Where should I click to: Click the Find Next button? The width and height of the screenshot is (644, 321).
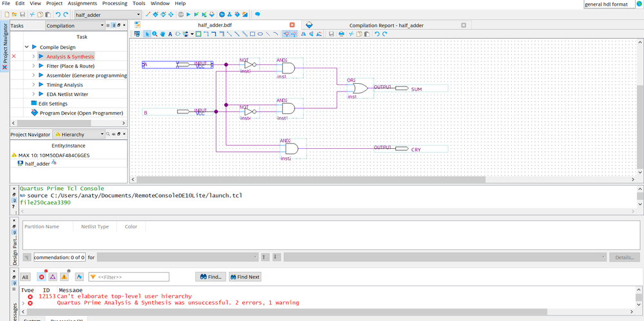(x=245, y=277)
